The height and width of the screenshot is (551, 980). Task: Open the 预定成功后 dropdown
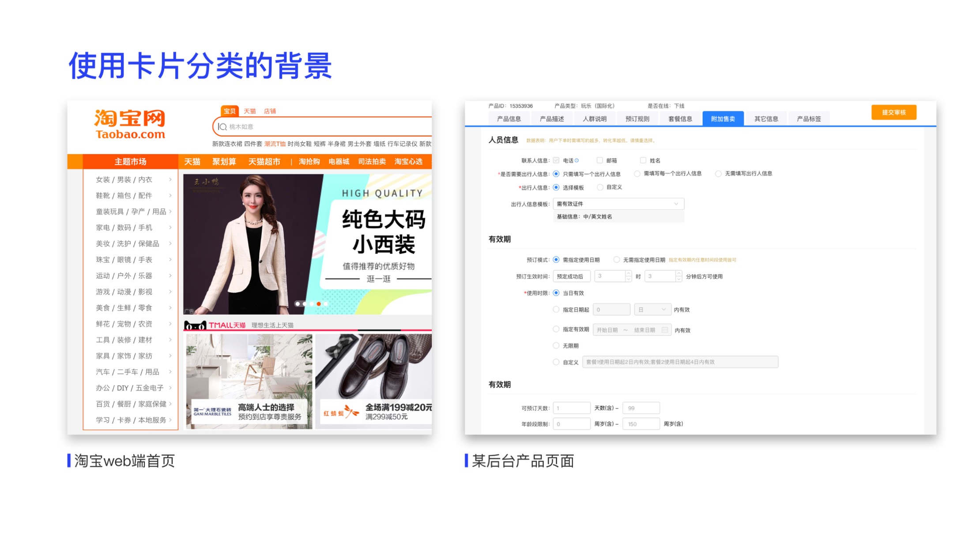[571, 277]
